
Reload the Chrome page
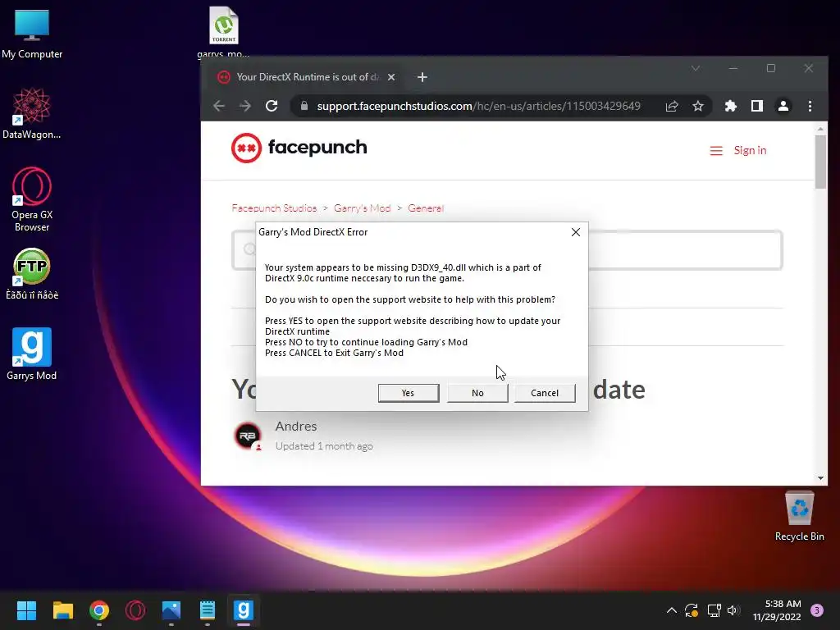pyautogui.click(x=272, y=106)
